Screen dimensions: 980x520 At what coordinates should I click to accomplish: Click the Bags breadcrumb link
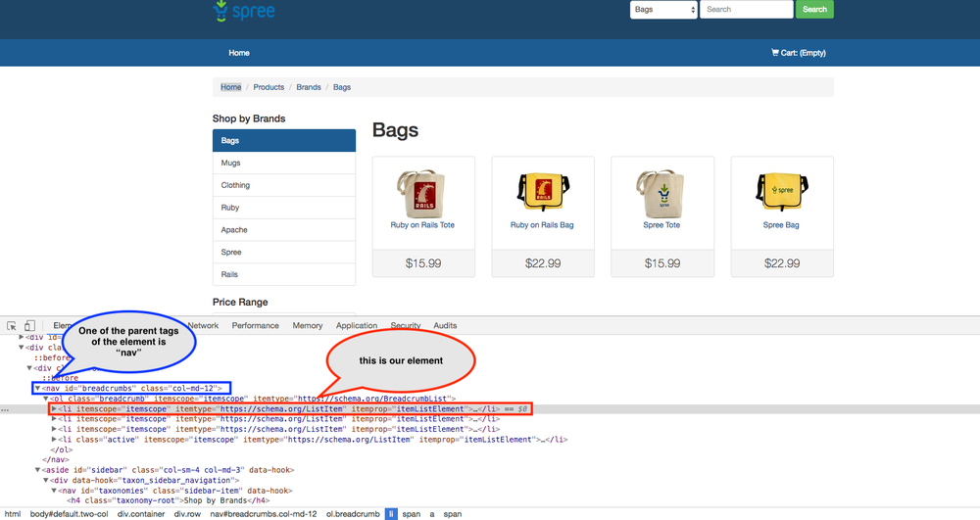(342, 87)
